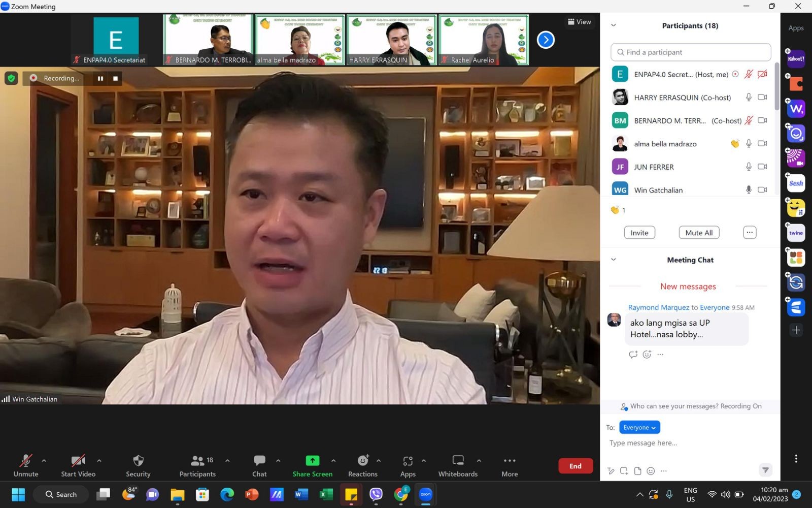Open Whiteboards from toolbar
This screenshot has height=508, width=812.
458,466
